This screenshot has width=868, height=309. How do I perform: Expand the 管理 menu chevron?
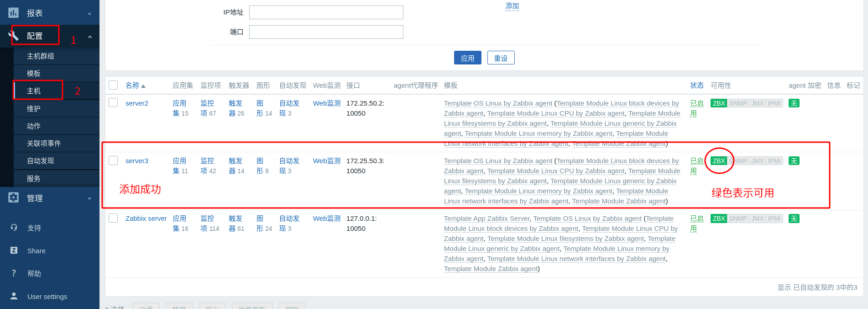point(89,198)
